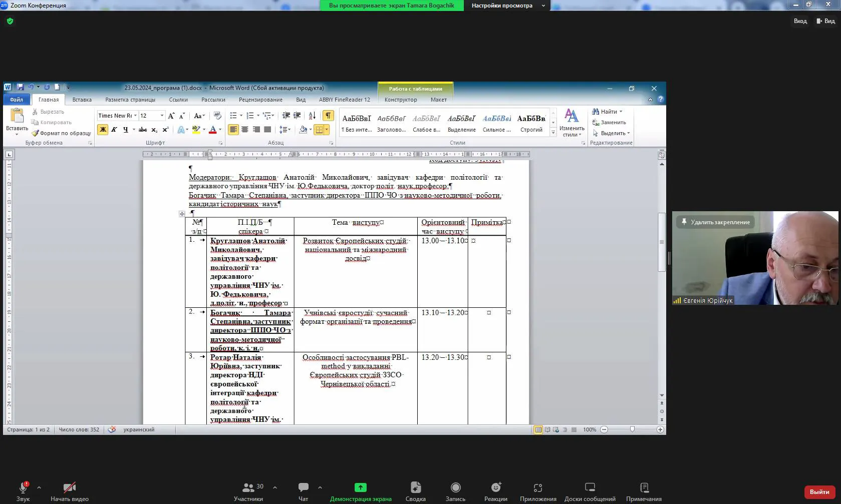
Task: Click the Record button in Zoom
Action: [x=455, y=491]
